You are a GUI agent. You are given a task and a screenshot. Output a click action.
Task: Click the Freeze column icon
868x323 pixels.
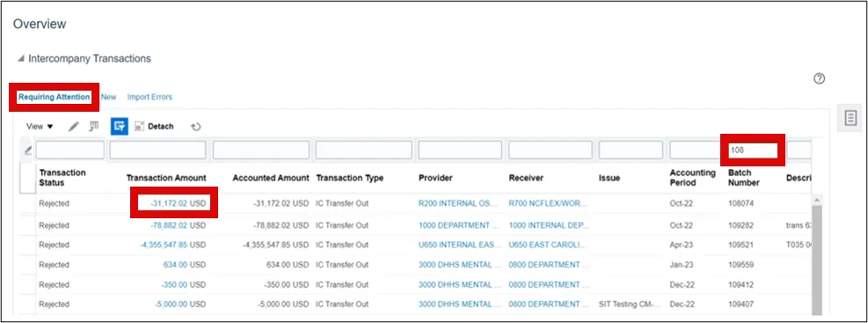coord(93,127)
